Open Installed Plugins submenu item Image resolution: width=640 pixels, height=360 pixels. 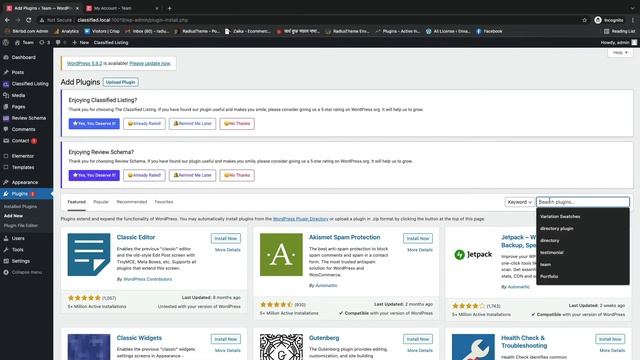pos(20,207)
